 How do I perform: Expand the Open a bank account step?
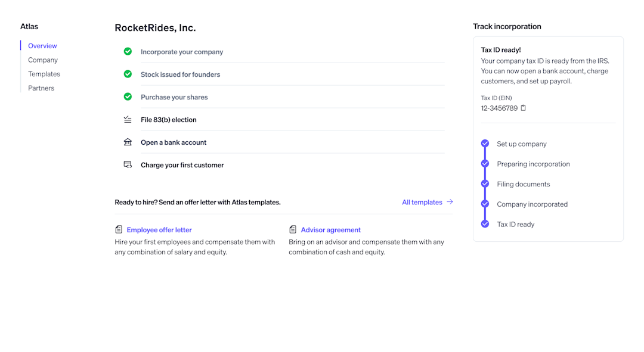pos(174,142)
